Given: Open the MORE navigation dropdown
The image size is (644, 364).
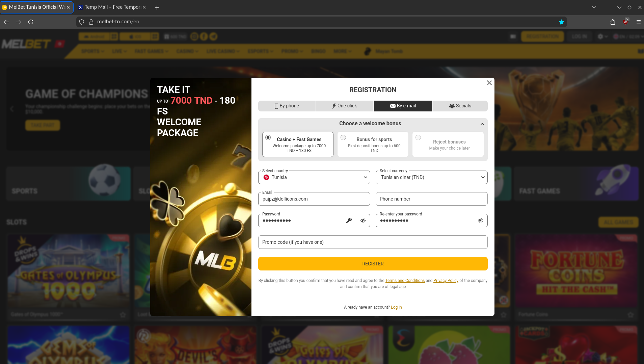Looking at the screenshot, I should pyautogui.click(x=342, y=51).
